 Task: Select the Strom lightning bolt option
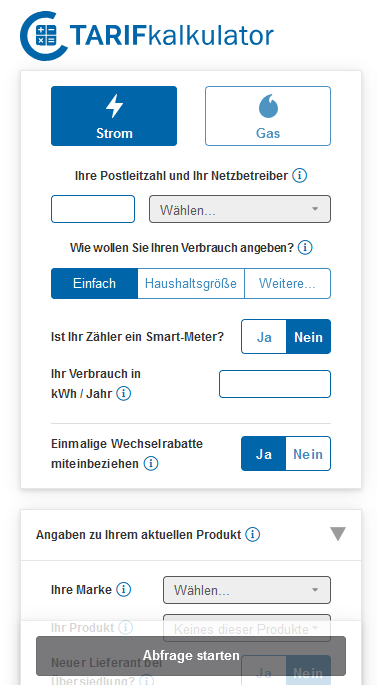click(114, 116)
